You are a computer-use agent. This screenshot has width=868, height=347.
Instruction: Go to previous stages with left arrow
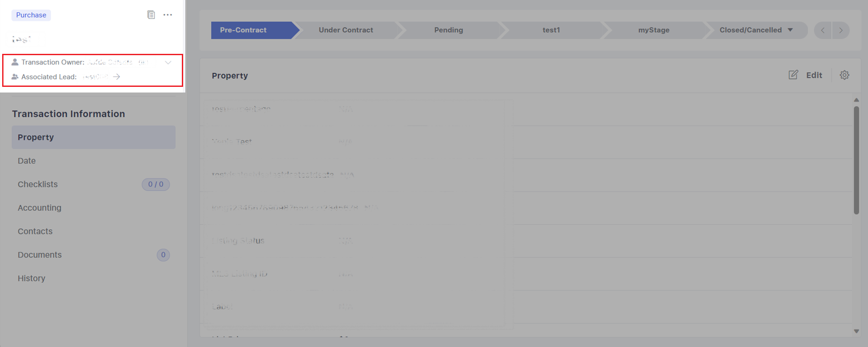tap(823, 30)
